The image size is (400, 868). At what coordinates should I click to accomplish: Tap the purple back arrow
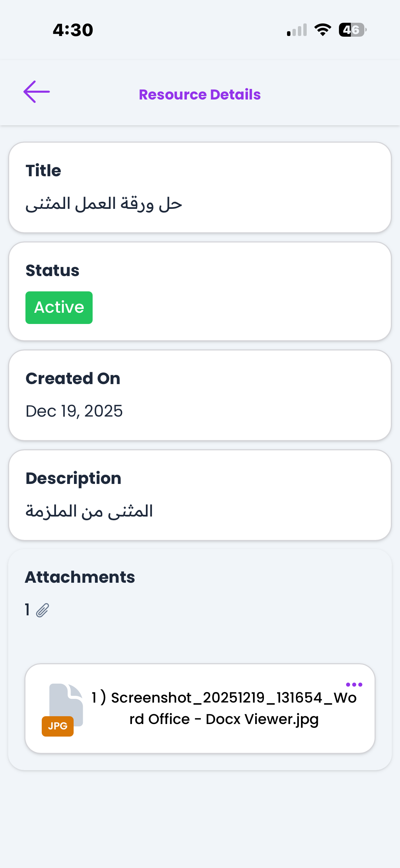pyautogui.click(x=37, y=92)
